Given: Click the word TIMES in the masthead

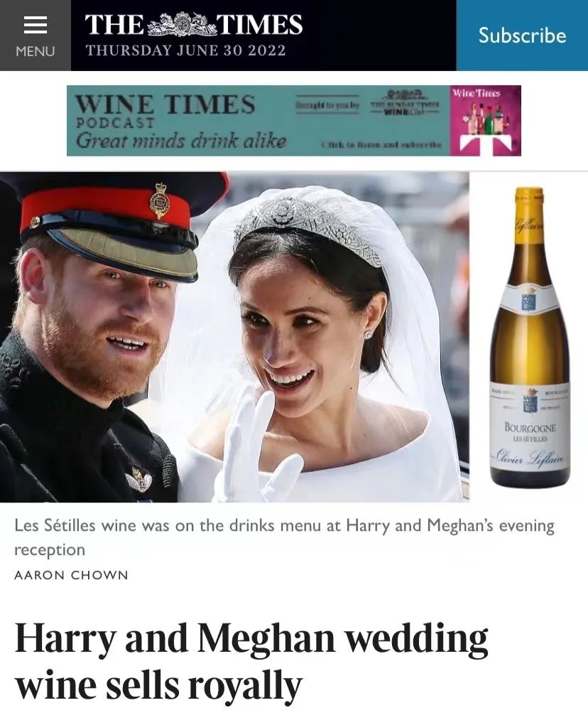Looking at the screenshot, I should pos(260,25).
